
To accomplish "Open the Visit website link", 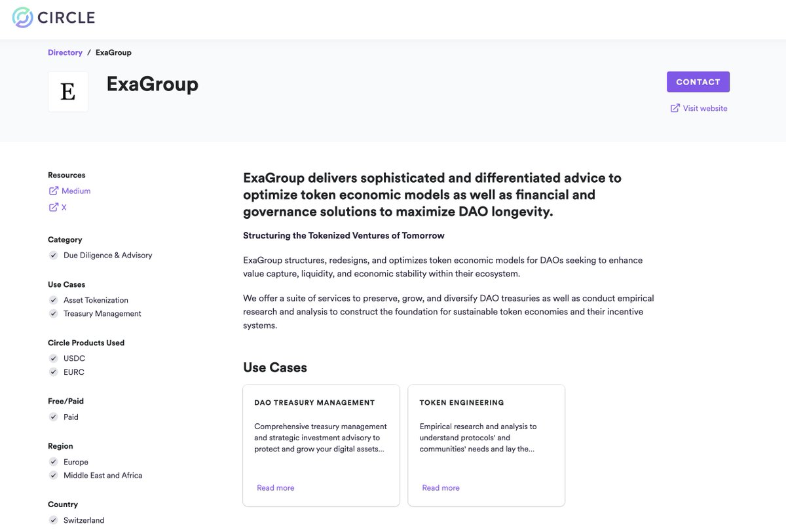I will [705, 109].
